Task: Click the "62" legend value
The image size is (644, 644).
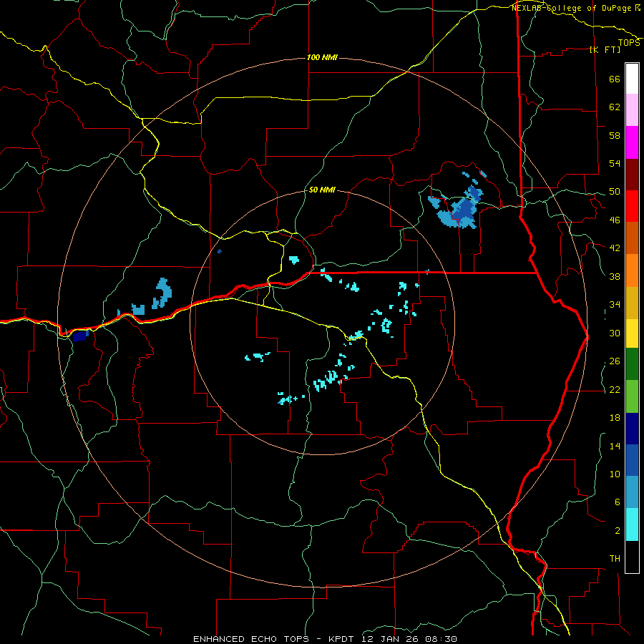Action: (615, 107)
